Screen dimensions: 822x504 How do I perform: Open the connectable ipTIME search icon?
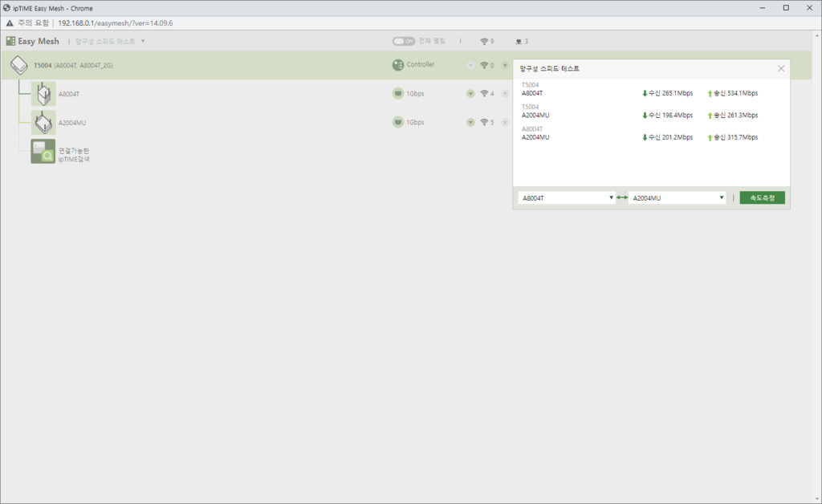pyautogui.click(x=43, y=152)
